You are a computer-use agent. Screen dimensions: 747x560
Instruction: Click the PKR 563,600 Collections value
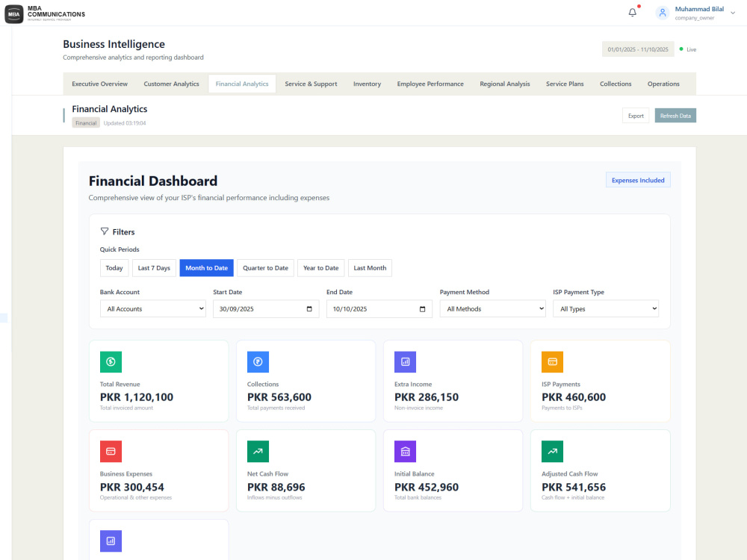pos(279,397)
